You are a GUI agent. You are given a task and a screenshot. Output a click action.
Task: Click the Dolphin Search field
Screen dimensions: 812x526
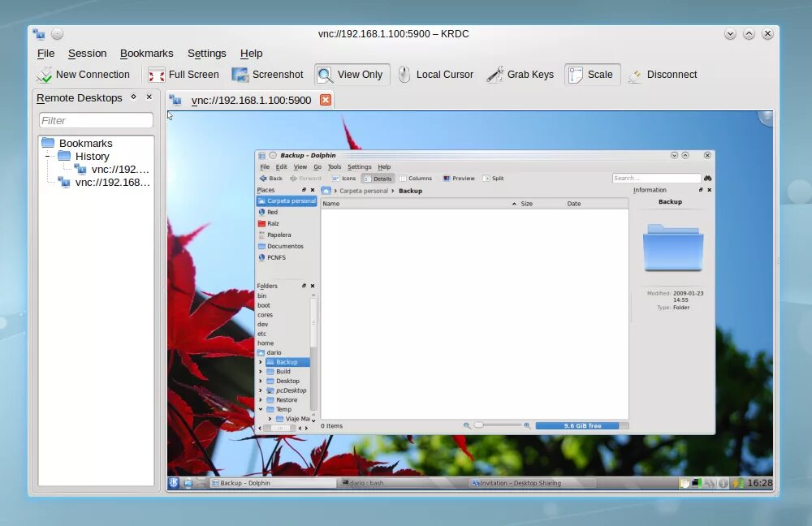point(656,178)
